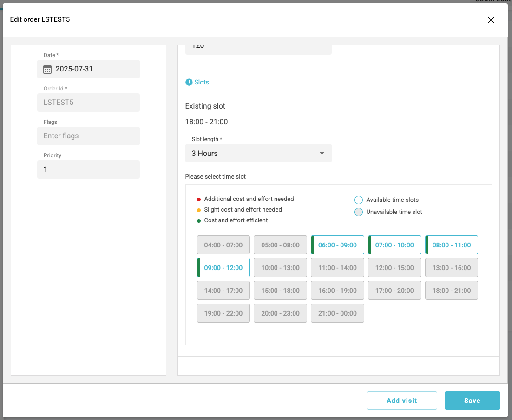Viewport: 512px width, 420px height.
Task: Choose the 08:00 - 11:00 time slot
Action: (451, 245)
